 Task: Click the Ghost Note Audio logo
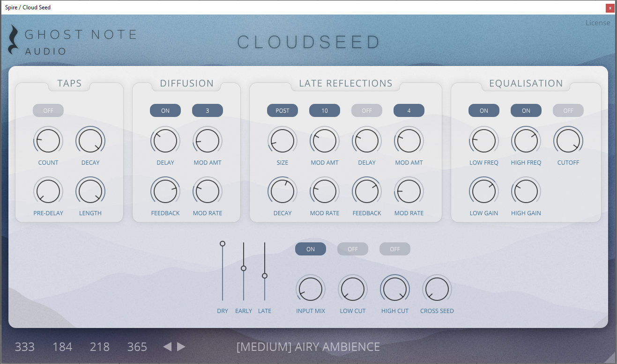click(72, 40)
